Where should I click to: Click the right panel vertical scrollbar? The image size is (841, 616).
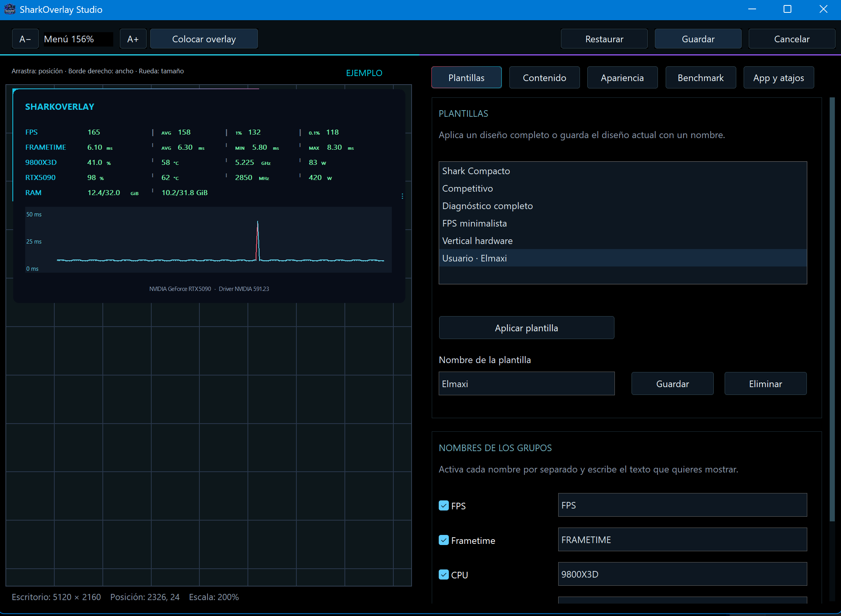[832, 309]
